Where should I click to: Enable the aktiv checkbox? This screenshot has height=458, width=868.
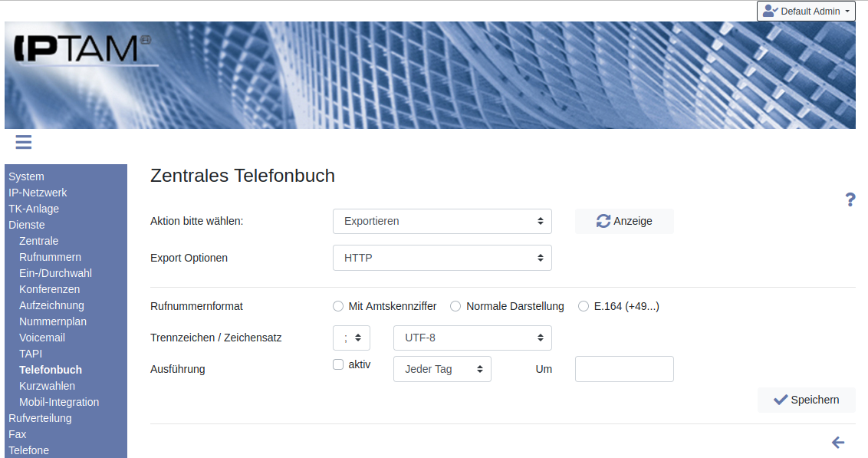point(338,364)
